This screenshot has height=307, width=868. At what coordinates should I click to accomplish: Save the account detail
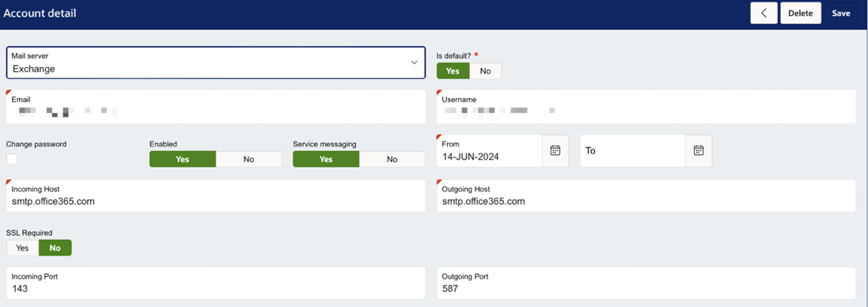(841, 13)
